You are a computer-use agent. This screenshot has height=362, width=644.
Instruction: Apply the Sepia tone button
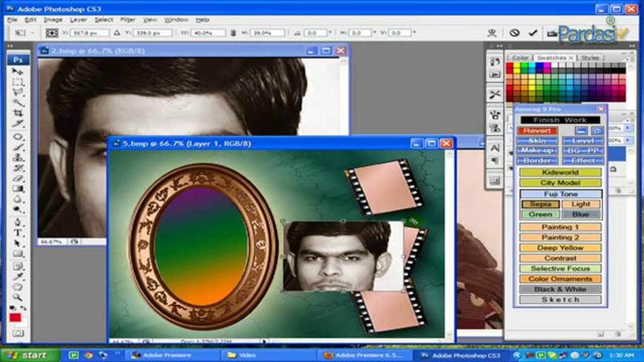pyautogui.click(x=540, y=204)
